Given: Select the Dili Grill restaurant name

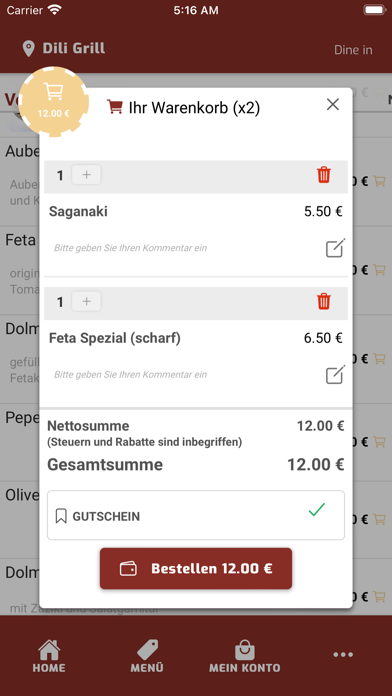Looking at the screenshot, I should click(74, 48).
